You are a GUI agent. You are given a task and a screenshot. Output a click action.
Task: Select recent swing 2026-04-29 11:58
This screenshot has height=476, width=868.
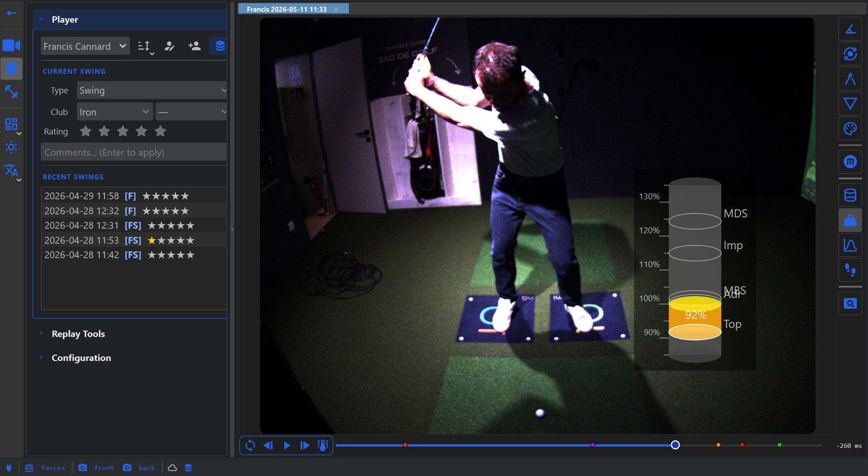[134, 196]
